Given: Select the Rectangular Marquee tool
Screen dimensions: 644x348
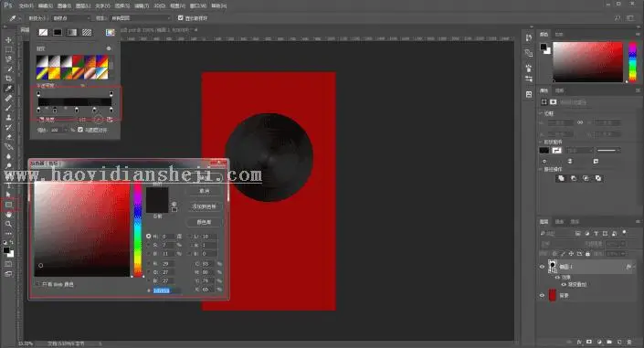Looking at the screenshot, I should pos(8,49).
